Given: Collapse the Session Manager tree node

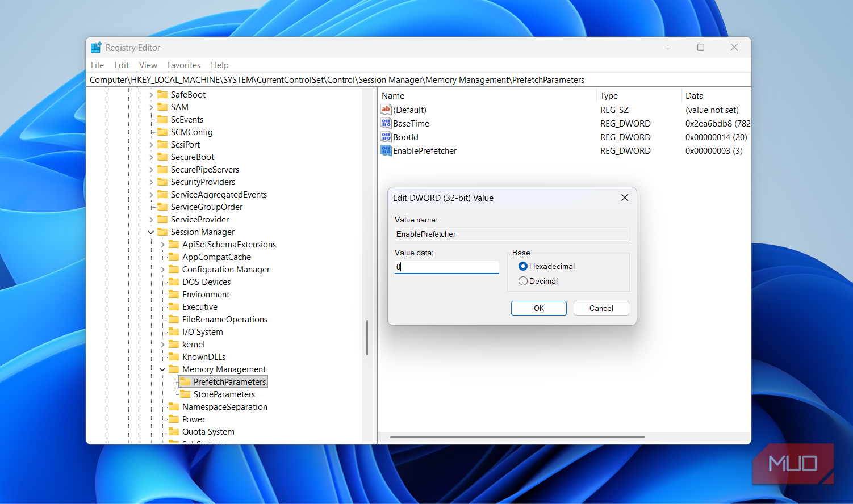Looking at the screenshot, I should point(151,232).
